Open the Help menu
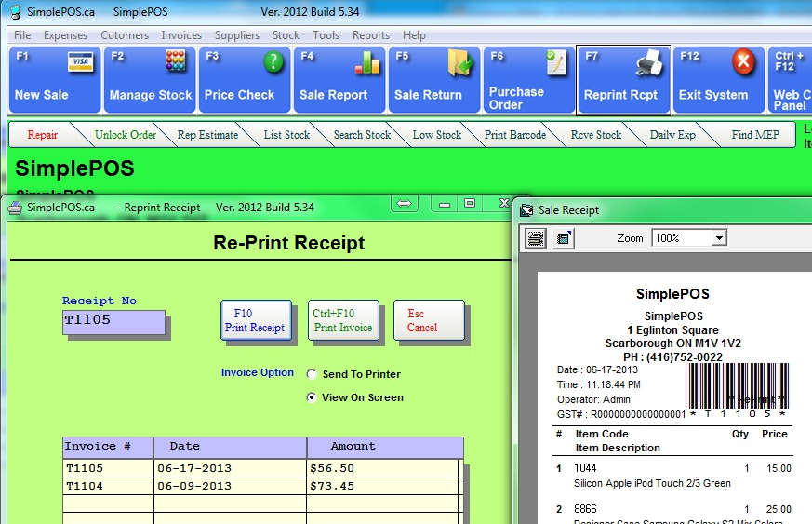The width and height of the screenshot is (812, 524). [414, 35]
